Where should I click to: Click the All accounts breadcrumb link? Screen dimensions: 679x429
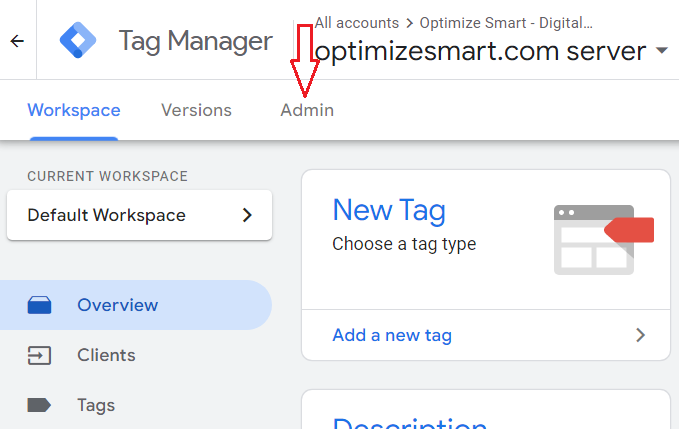coord(352,21)
